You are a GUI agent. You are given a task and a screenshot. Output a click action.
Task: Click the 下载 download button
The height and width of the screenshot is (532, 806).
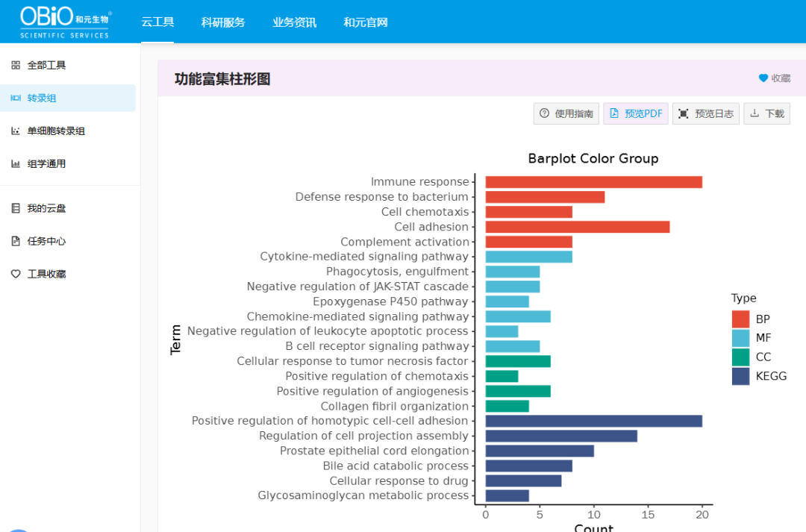point(766,113)
